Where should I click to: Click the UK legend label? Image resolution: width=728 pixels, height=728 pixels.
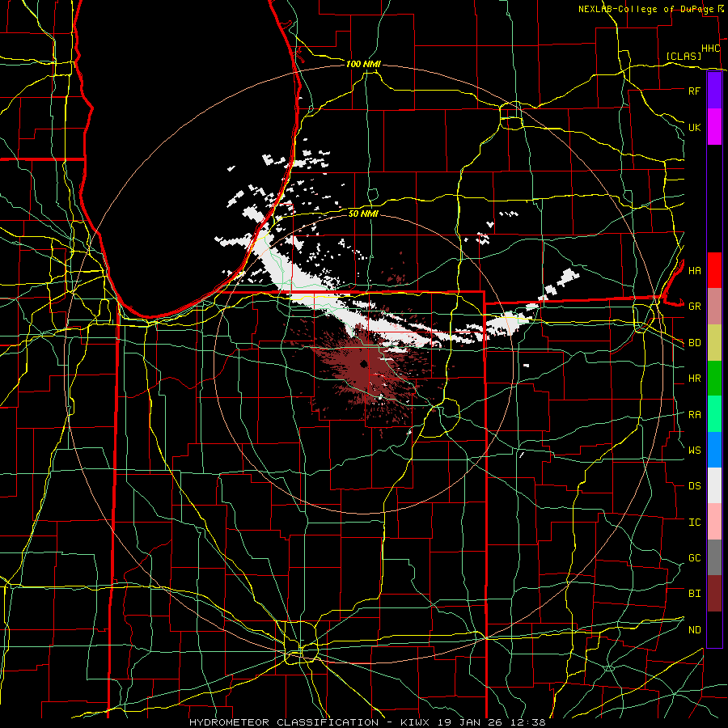tap(694, 127)
